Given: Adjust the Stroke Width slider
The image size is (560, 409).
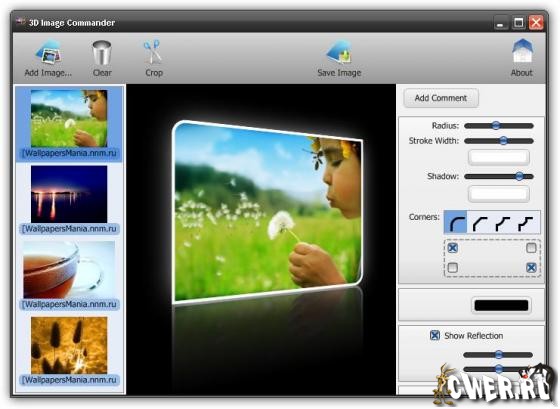Looking at the screenshot, I should [x=499, y=141].
